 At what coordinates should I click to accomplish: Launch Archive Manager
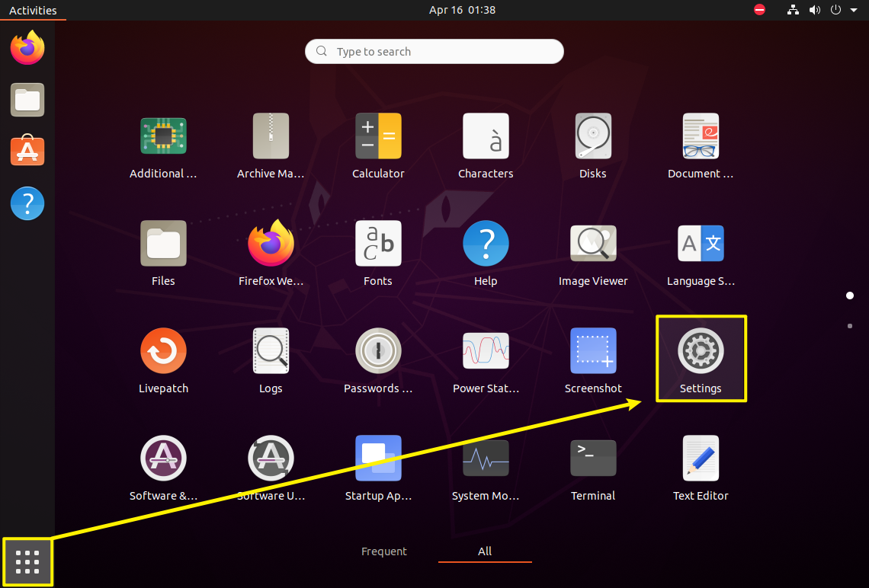point(271,146)
